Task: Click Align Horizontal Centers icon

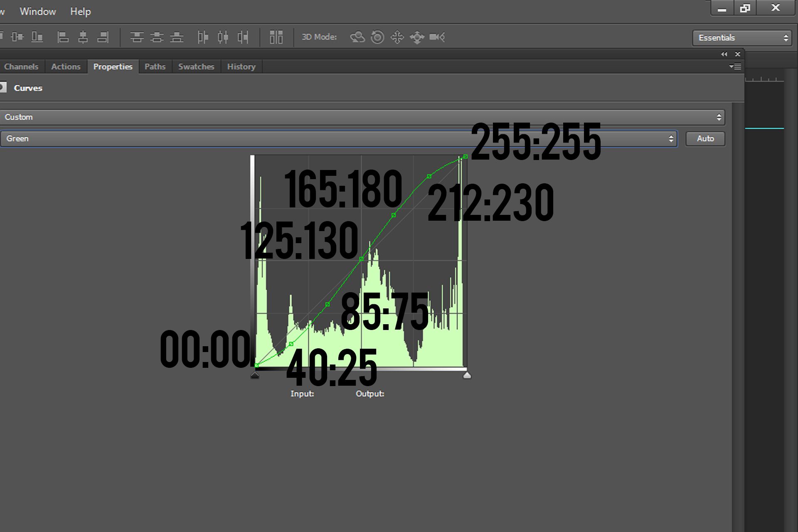Action: click(83, 37)
